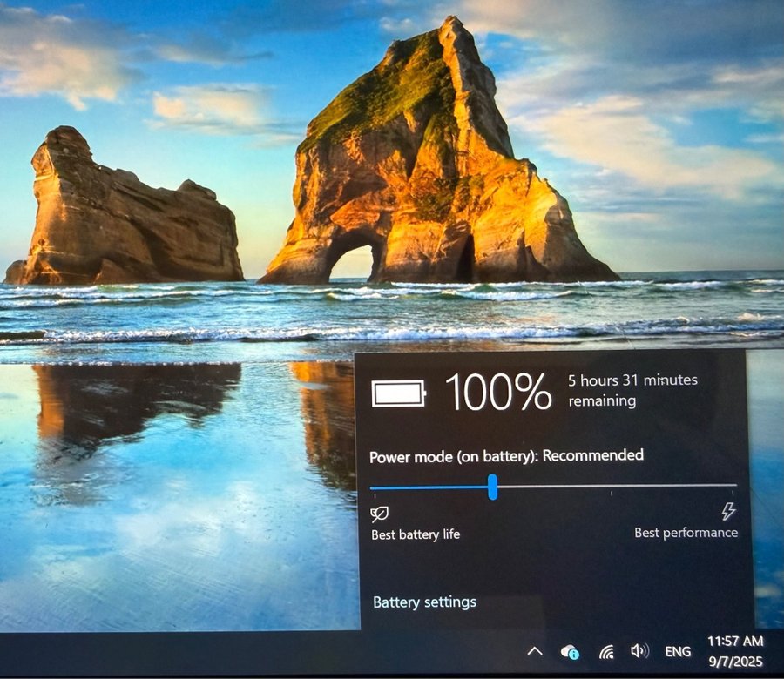Click the 'Best battery life' label
784x679 pixels.
click(416, 534)
